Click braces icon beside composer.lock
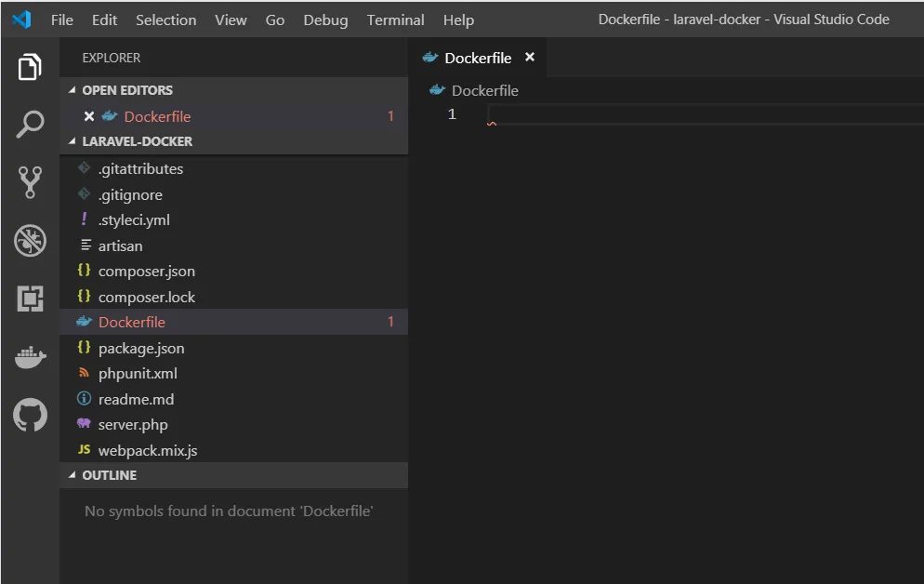Screen dimensions: 924x584 coord(85,296)
